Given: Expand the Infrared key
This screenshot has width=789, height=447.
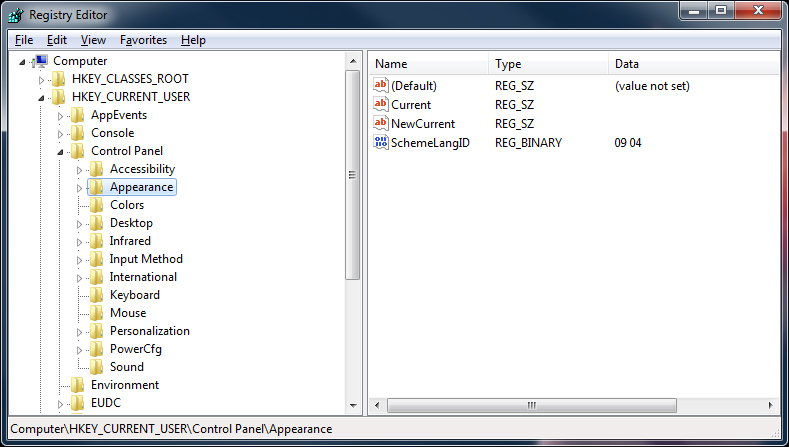Looking at the screenshot, I should pos(80,242).
